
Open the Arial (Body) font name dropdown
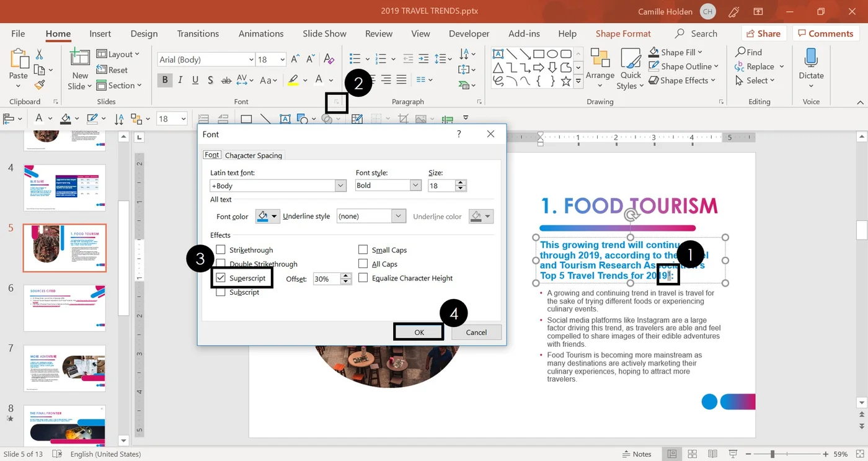251,60
